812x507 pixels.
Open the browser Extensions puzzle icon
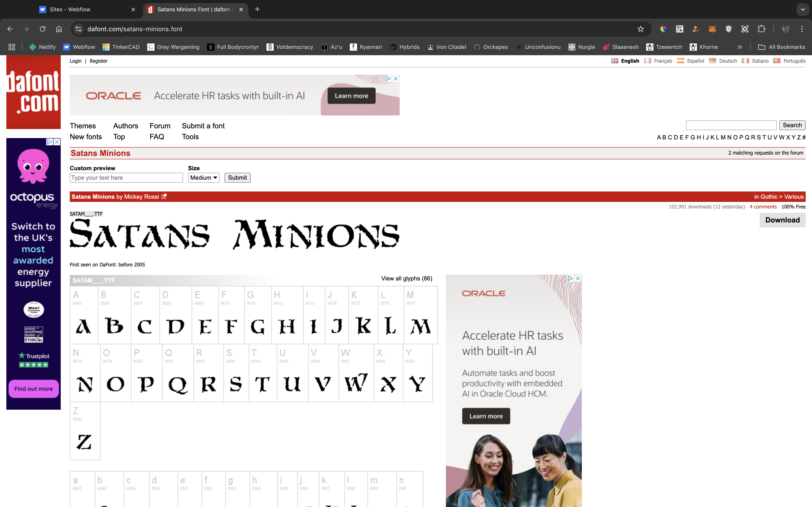coord(761,29)
